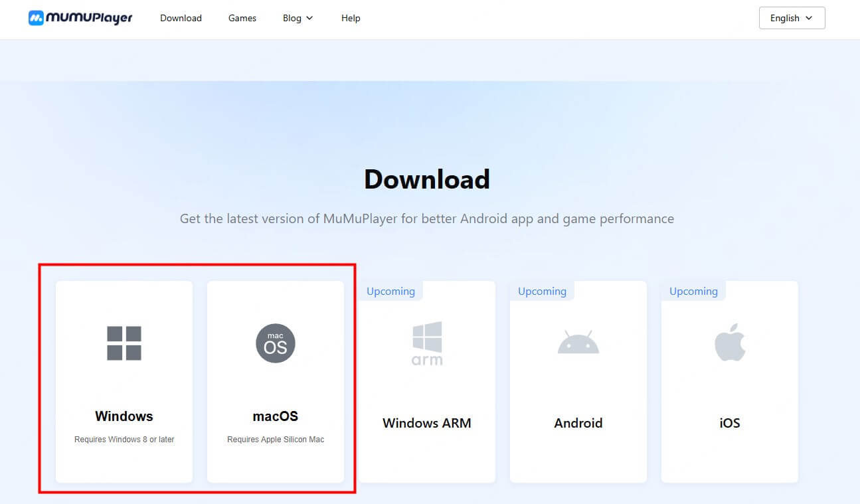Expand the Blog dropdown menu
Screen dimensions: 860x504
point(298,18)
